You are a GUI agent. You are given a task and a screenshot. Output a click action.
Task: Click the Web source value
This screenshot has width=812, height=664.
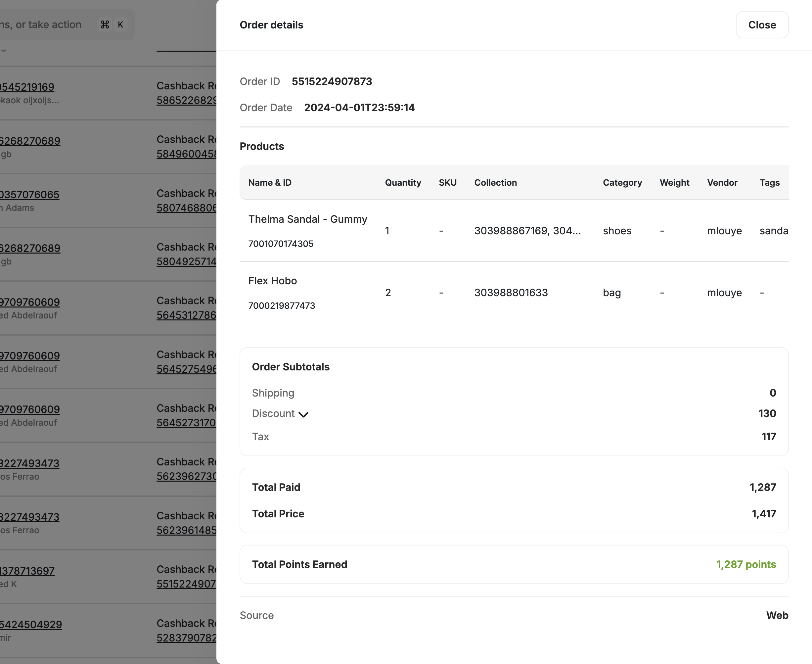tap(777, 615)
